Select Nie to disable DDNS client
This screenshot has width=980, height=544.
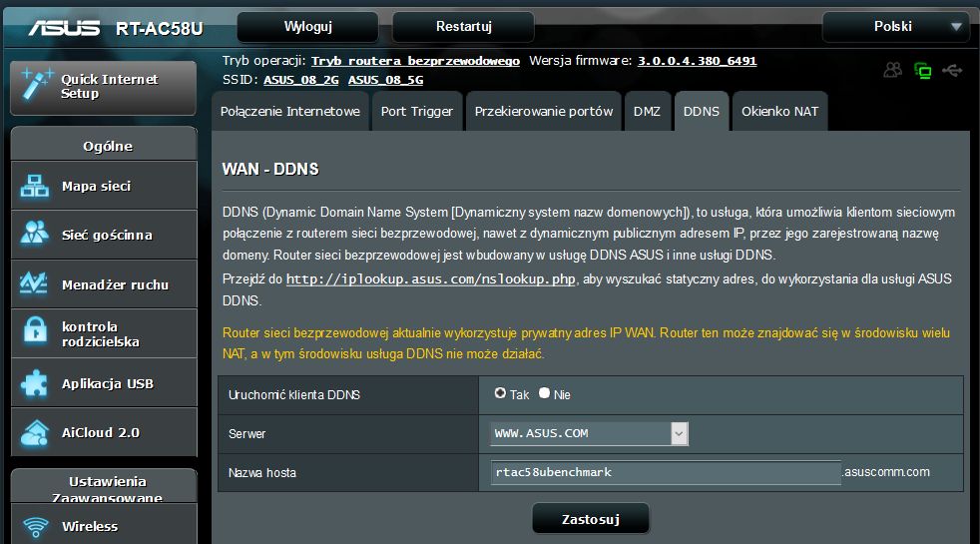[544, 393]
